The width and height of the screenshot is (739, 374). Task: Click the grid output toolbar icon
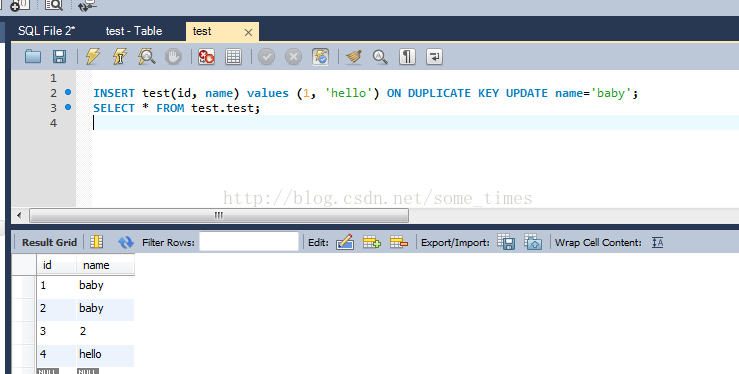pos(233,57)
